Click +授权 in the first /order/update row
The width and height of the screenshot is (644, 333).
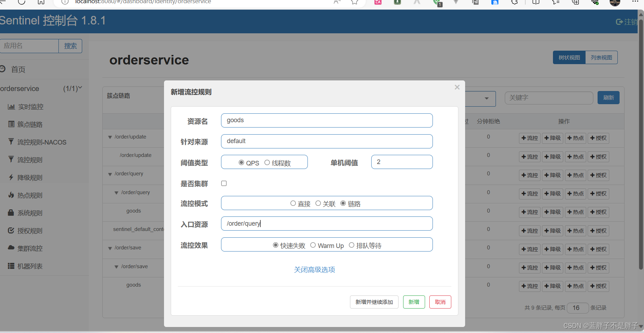598,138
